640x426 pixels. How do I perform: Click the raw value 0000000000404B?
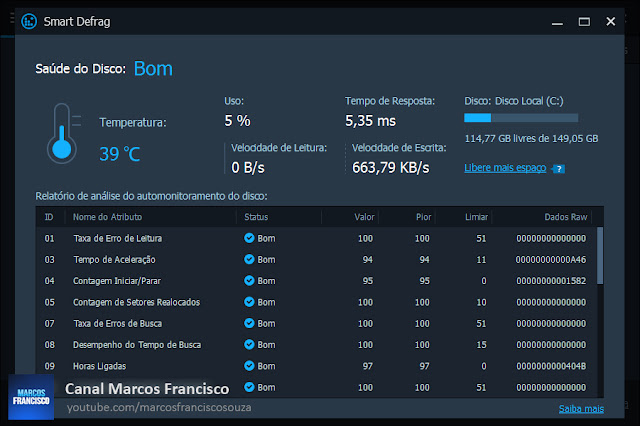pos(551,366)
